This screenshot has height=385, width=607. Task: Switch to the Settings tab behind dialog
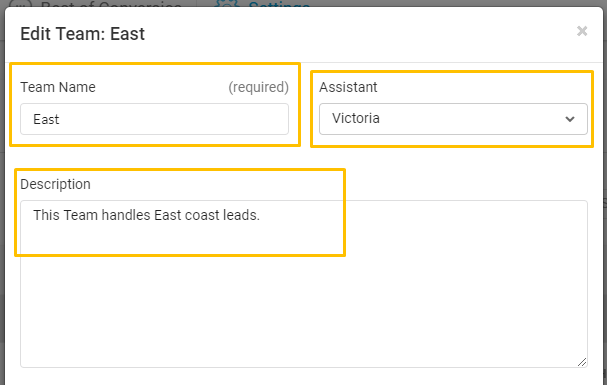click(x=279, y=3)
